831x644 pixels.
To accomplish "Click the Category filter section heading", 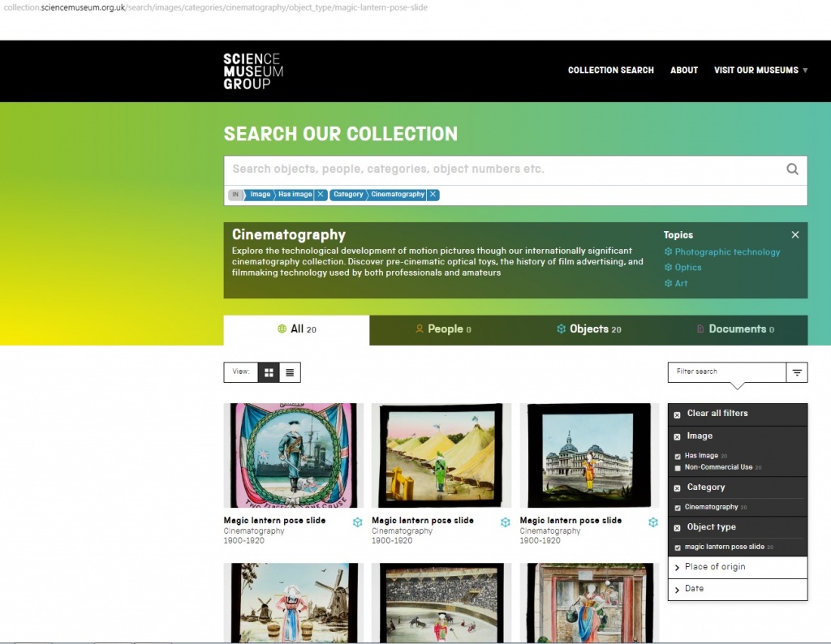I will click(x=705, y=487).
